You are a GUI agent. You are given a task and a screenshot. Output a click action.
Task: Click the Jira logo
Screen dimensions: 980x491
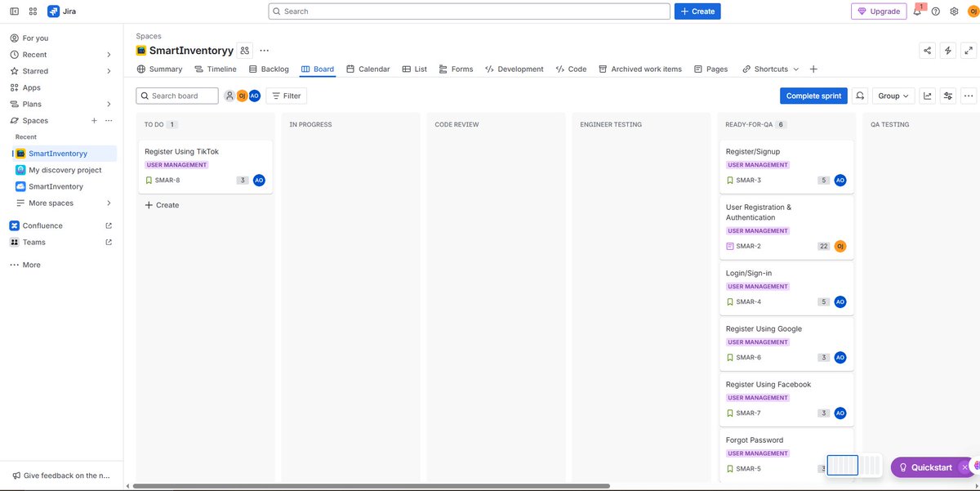(62, 11)
